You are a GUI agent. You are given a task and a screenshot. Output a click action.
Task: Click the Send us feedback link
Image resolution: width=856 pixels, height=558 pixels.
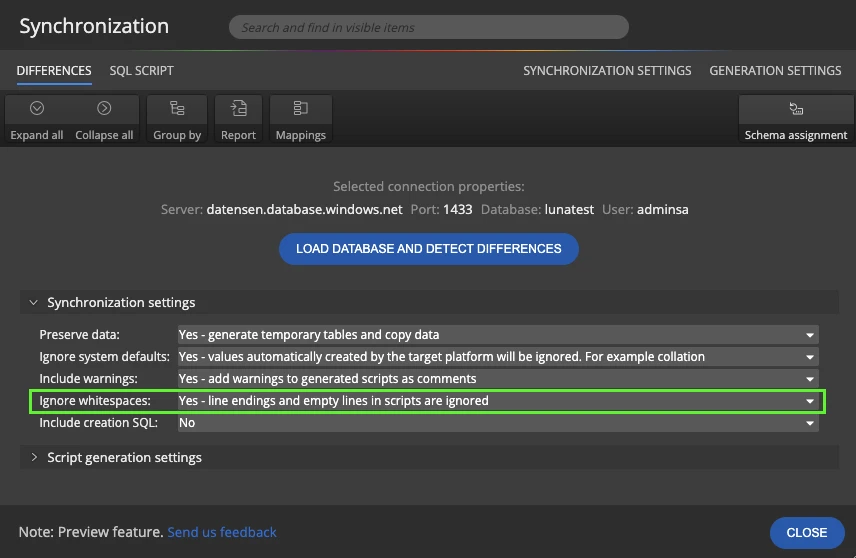click(222, 532)
